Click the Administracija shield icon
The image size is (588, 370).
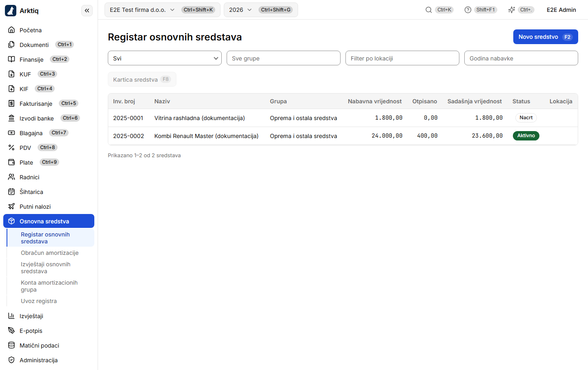point(11,360)
